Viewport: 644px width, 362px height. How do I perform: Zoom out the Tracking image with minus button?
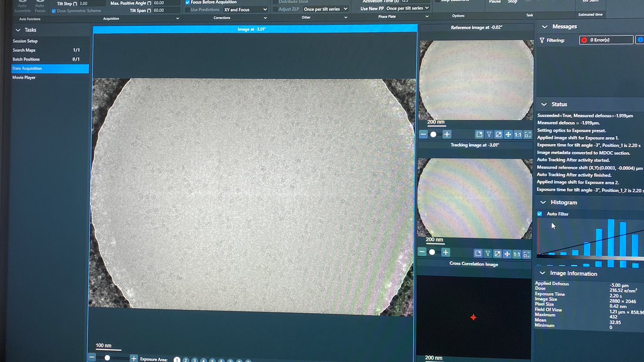[x=422, y=252]
